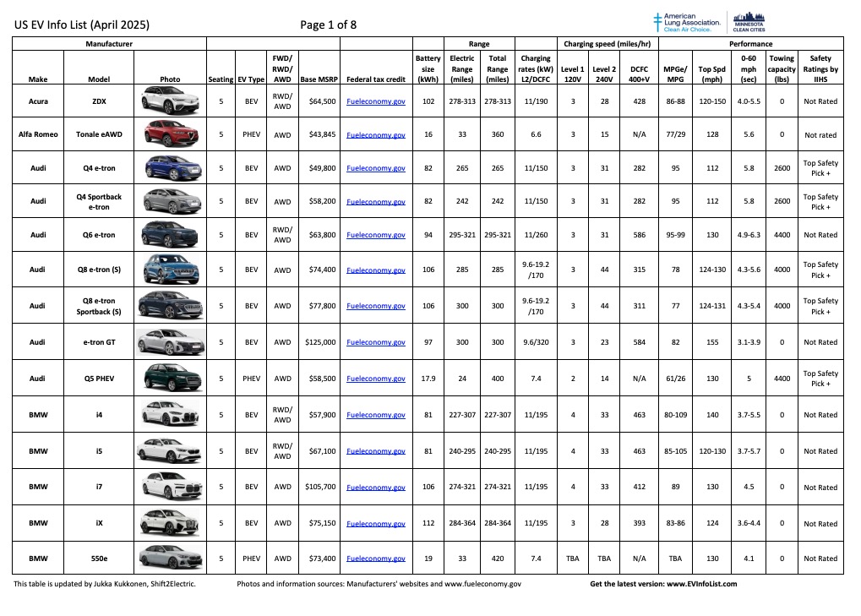Click the Acura make cell
The width and height of the screenshot is (861, 616).
38,101
